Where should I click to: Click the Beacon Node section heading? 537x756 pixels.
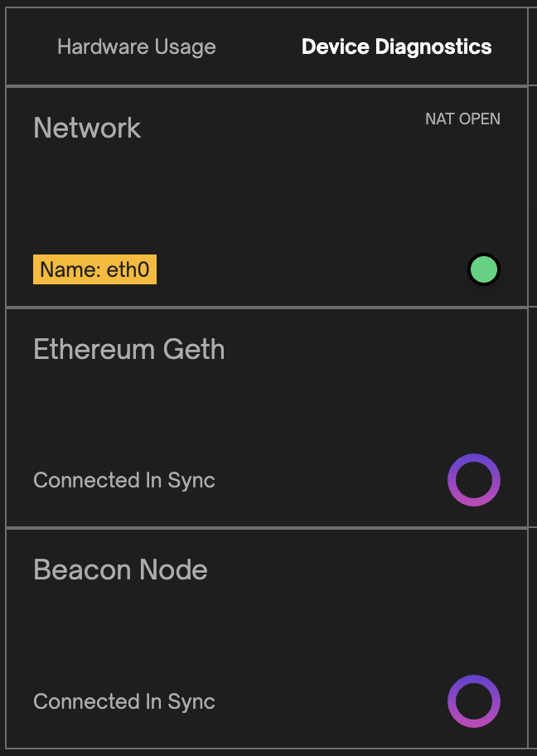(120, 569)
